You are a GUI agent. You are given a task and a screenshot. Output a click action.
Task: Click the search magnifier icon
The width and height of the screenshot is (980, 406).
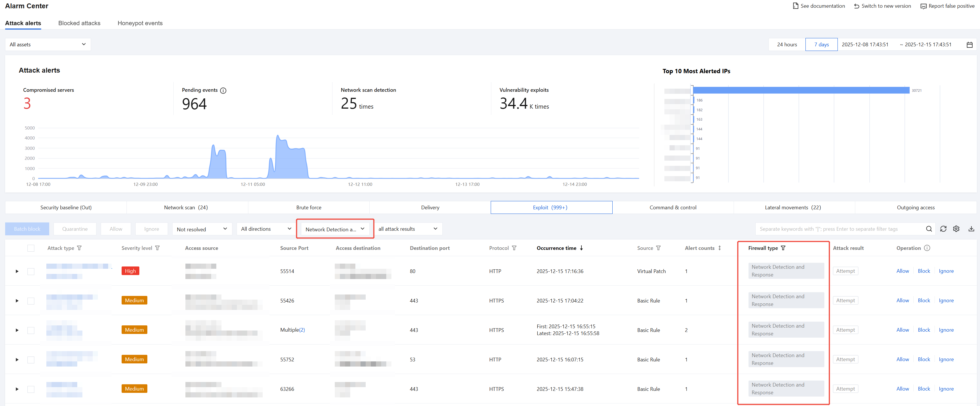pyautogui.click(x=929, y=229)
